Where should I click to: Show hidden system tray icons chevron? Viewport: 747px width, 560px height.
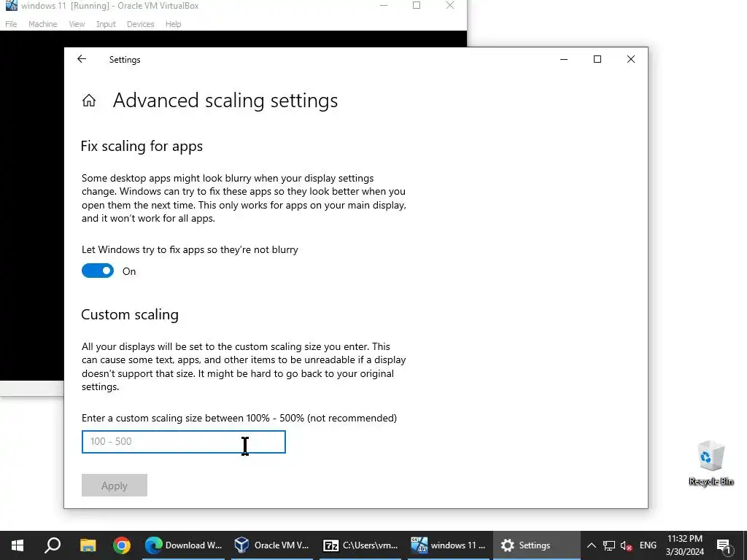click(591, 545)
